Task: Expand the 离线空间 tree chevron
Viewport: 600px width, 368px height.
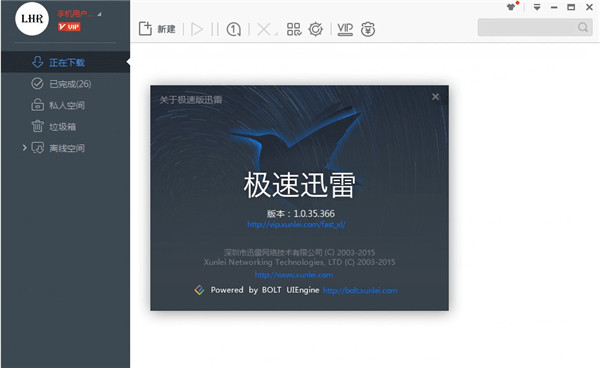Action: 24,147
